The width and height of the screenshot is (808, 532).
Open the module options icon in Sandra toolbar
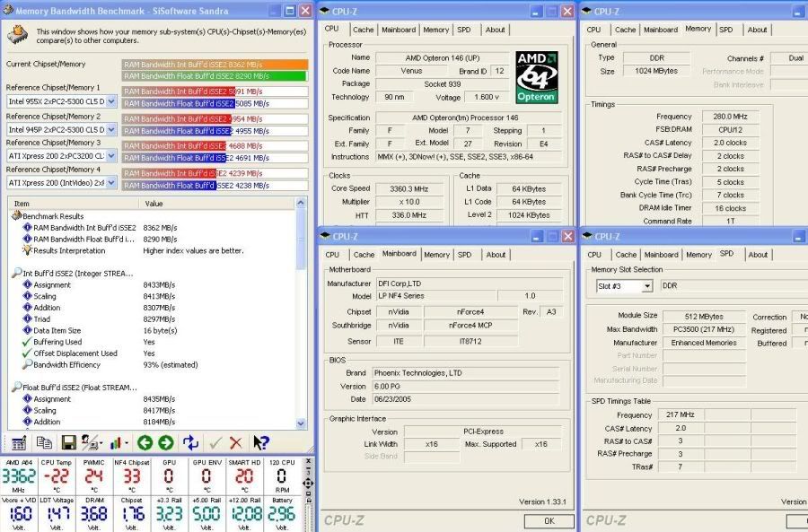[19, 442]
